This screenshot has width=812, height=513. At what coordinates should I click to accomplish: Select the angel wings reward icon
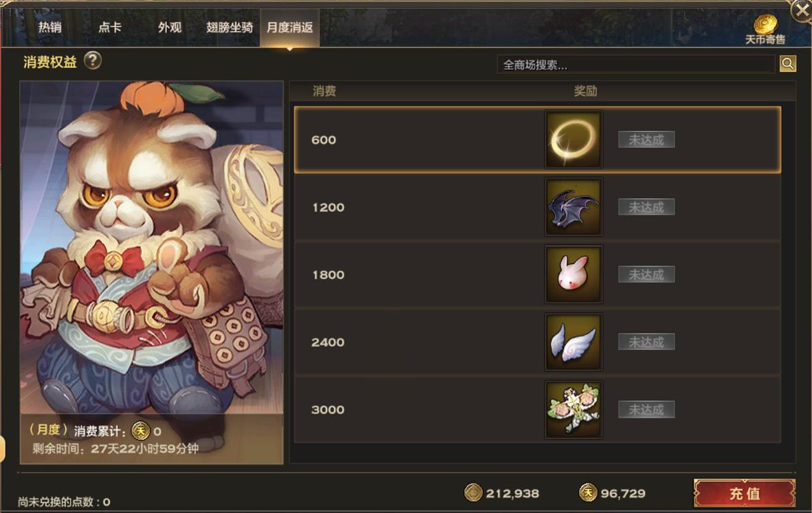tap(573, 342)
